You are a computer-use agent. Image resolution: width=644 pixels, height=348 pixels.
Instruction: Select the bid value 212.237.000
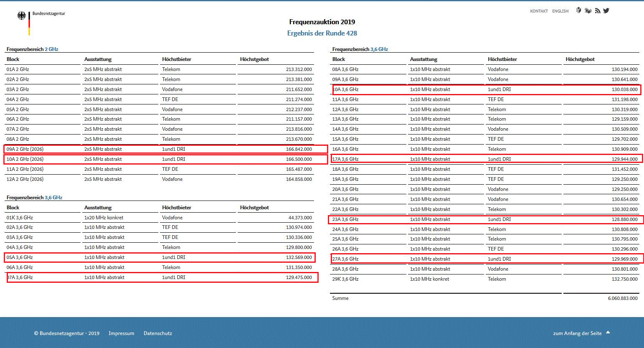pyautogui.click(x=299, y=109)
